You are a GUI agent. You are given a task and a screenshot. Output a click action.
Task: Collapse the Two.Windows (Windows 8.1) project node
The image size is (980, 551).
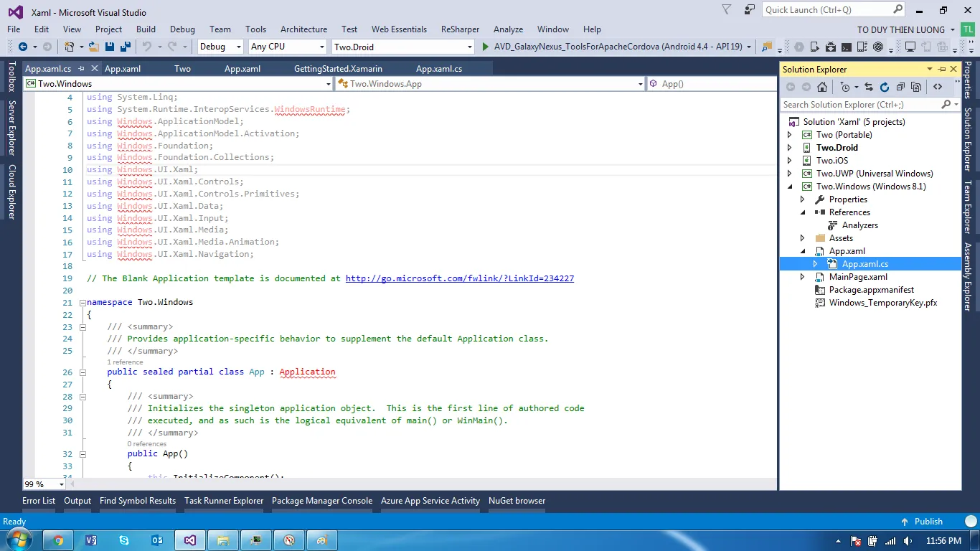(x=790, y=187)
